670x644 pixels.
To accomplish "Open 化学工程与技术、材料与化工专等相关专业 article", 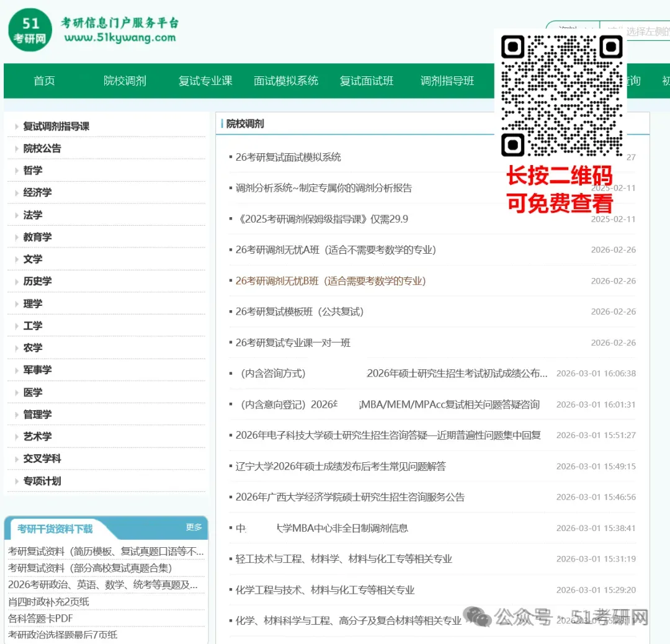I will click(324, 590).
